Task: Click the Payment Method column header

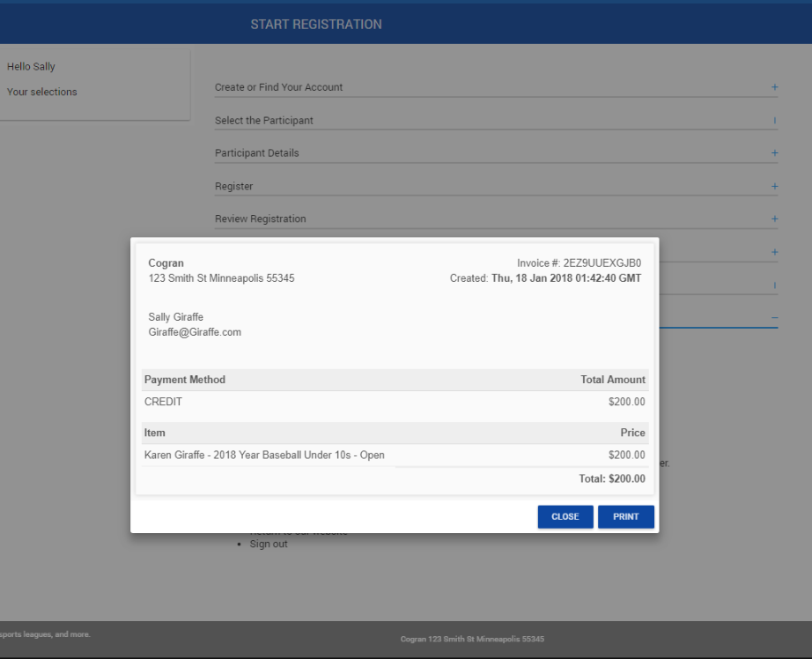Action: tap(185, 380)
